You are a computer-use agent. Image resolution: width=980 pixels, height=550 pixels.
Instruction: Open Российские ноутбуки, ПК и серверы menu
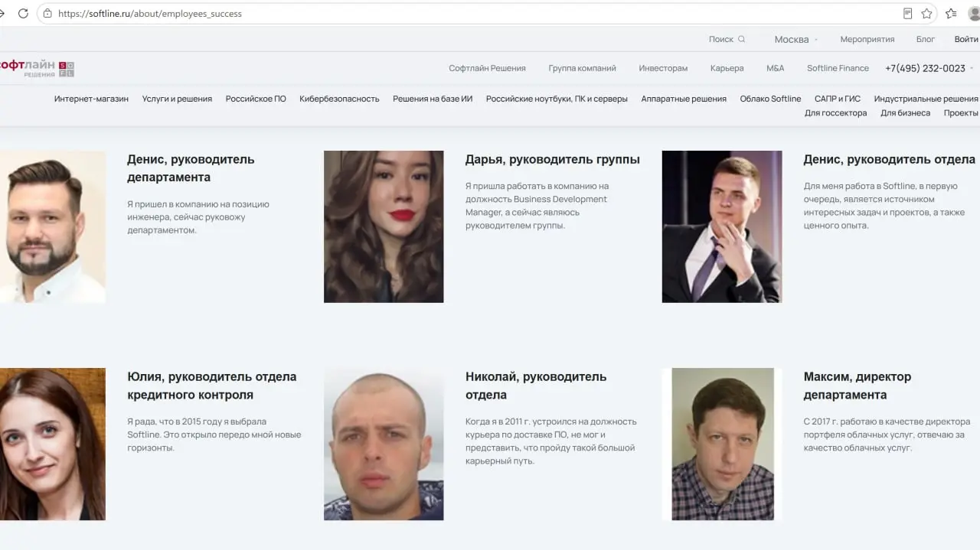pos(557,99)
